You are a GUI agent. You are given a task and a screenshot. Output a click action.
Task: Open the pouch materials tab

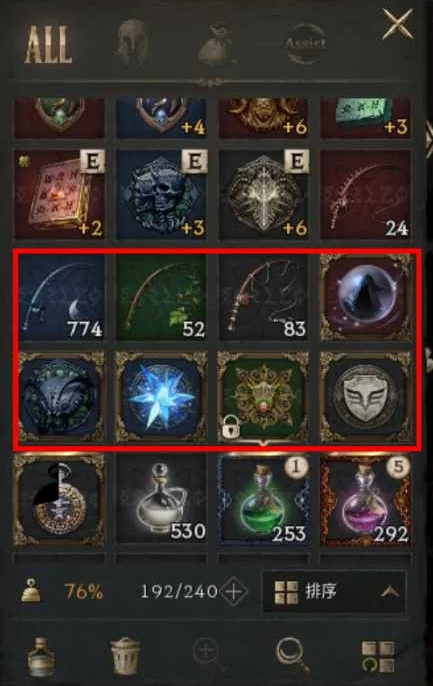click(x=217, y=46)
